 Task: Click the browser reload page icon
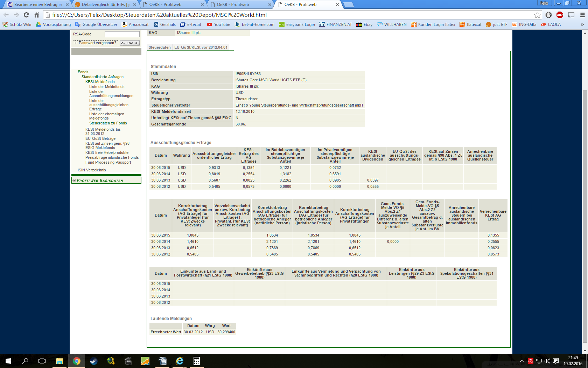pos(26,15)
